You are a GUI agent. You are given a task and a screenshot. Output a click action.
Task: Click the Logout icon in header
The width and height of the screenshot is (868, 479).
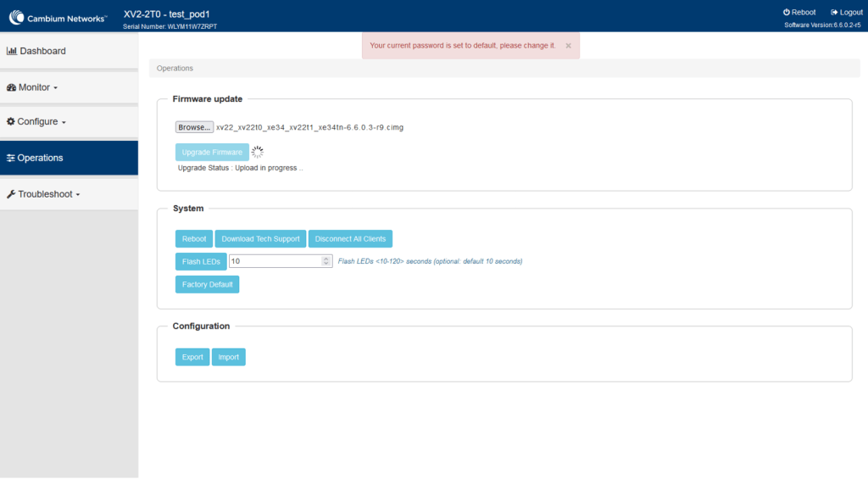pyautogui.click(x=835, y=13)
